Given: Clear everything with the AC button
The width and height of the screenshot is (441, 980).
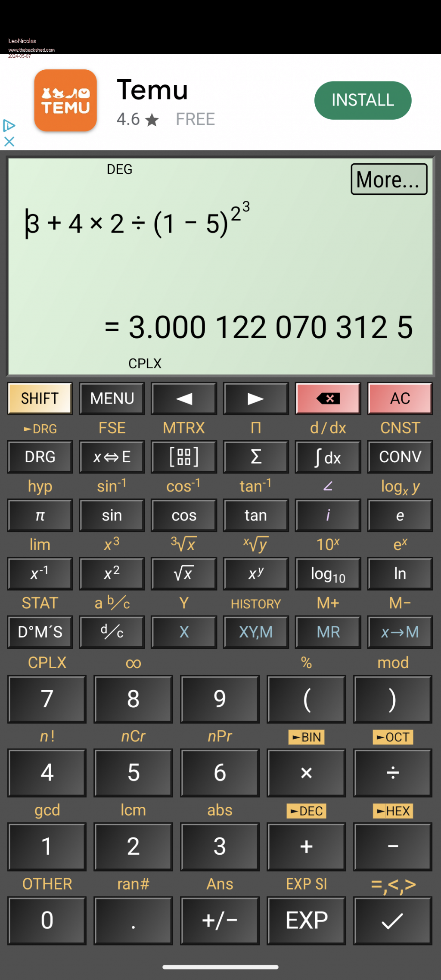Looking at the screenshot, I should tap(400, 399).
